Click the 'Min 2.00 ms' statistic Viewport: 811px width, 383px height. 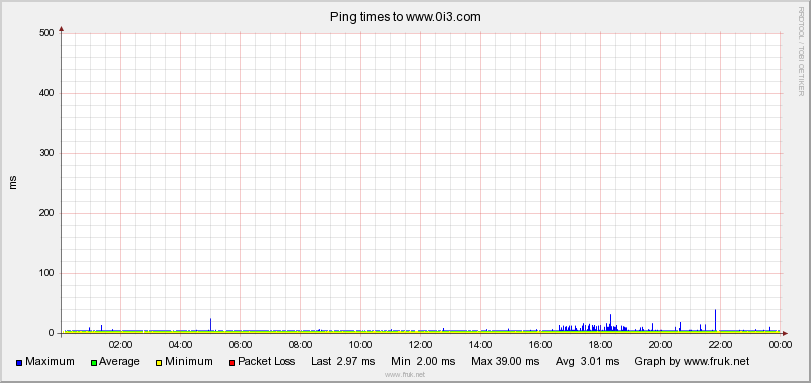[423, 361]
